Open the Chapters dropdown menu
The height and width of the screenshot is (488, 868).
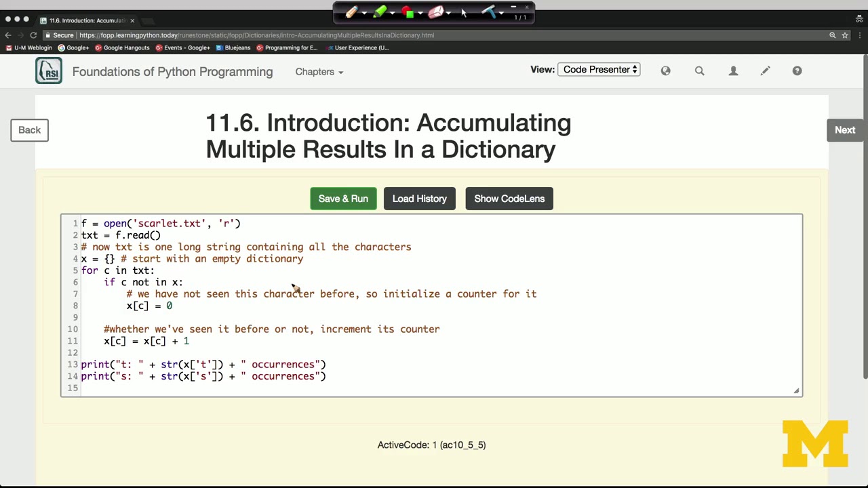click(319, 72)
